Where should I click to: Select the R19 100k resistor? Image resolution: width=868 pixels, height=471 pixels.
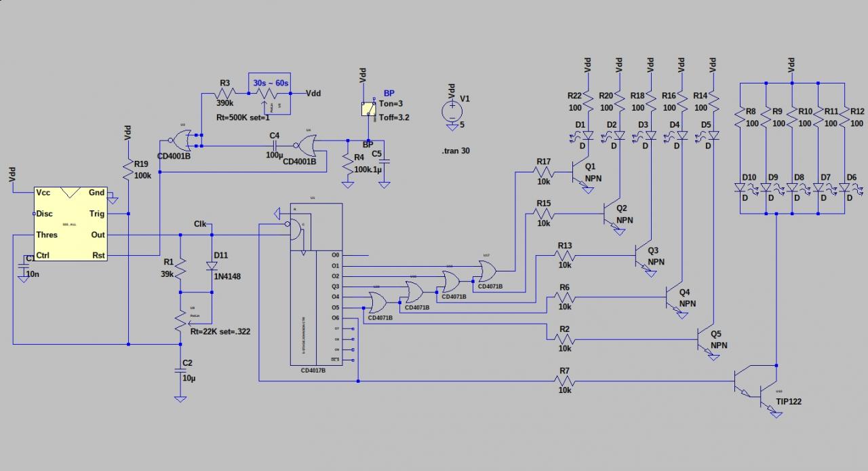pos(128,170)
